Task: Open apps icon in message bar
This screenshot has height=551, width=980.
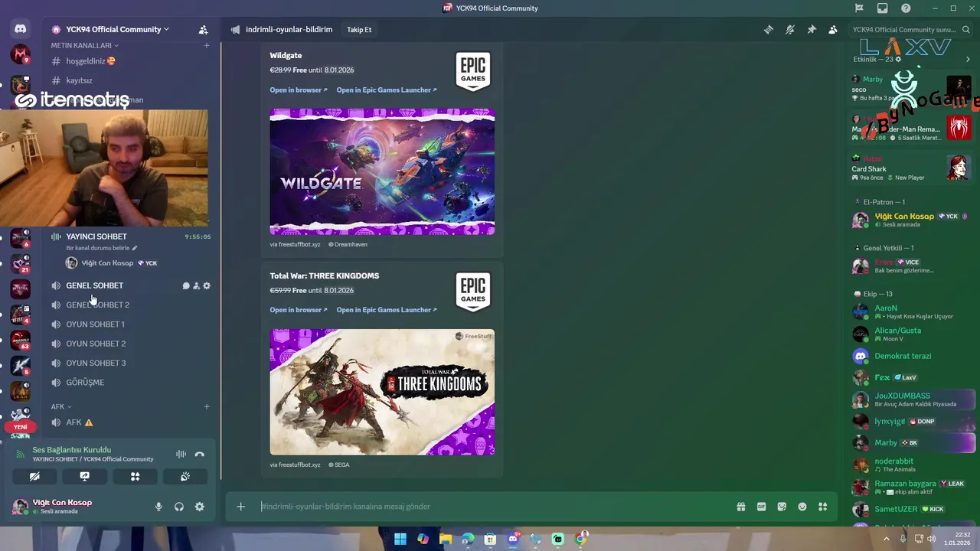Action: [x=823, y=507]
